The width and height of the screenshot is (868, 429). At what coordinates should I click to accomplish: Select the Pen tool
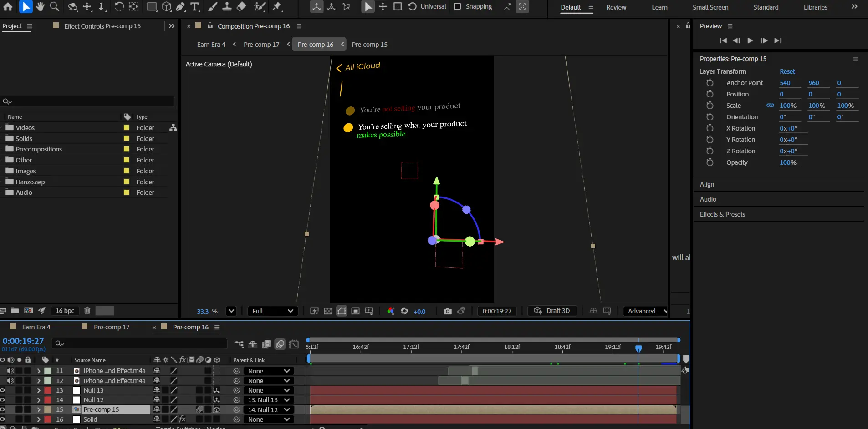180,6
